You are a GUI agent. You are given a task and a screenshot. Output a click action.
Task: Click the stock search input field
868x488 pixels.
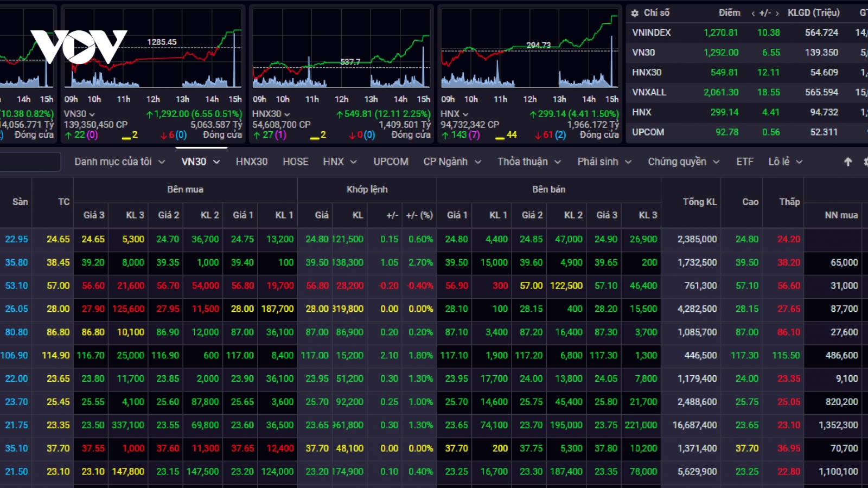[x=30, y=162]
